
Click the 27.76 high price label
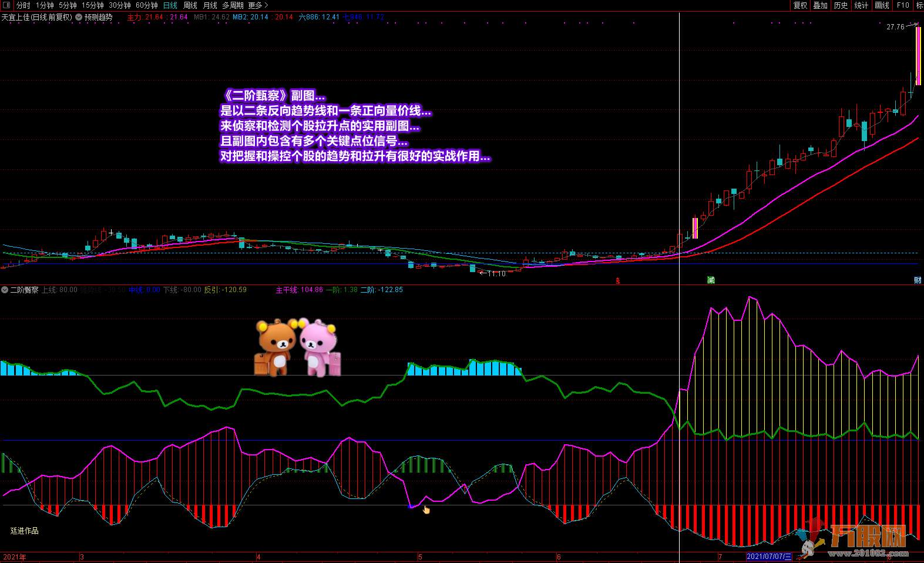pos(895,27)
